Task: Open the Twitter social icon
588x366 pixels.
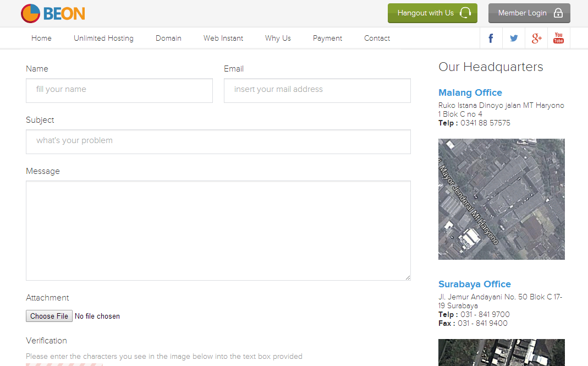Action: pyautogui.click(x=514, y=38)
